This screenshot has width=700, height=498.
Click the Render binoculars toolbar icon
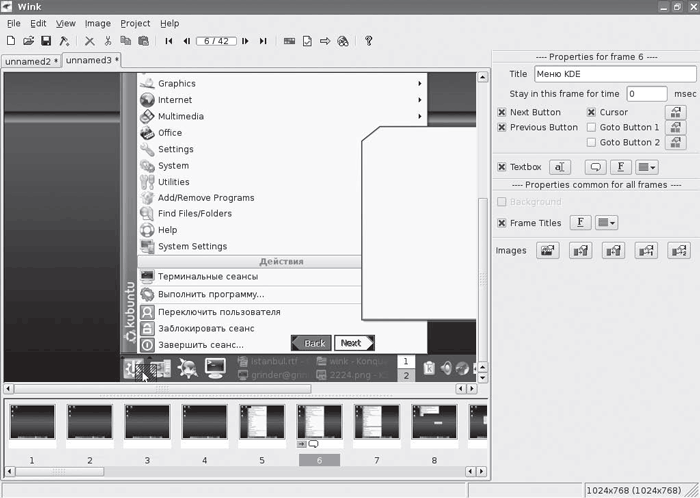(343, 41)
